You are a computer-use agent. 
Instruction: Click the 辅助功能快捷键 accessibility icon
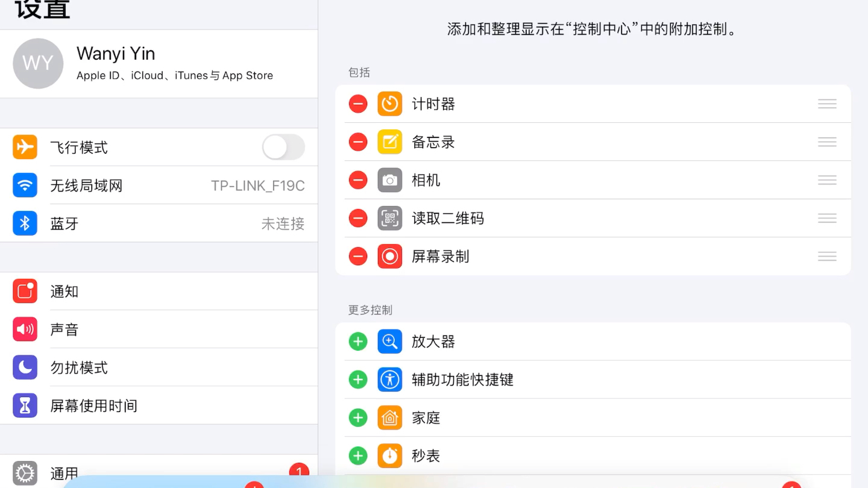[x=390, y=380]
